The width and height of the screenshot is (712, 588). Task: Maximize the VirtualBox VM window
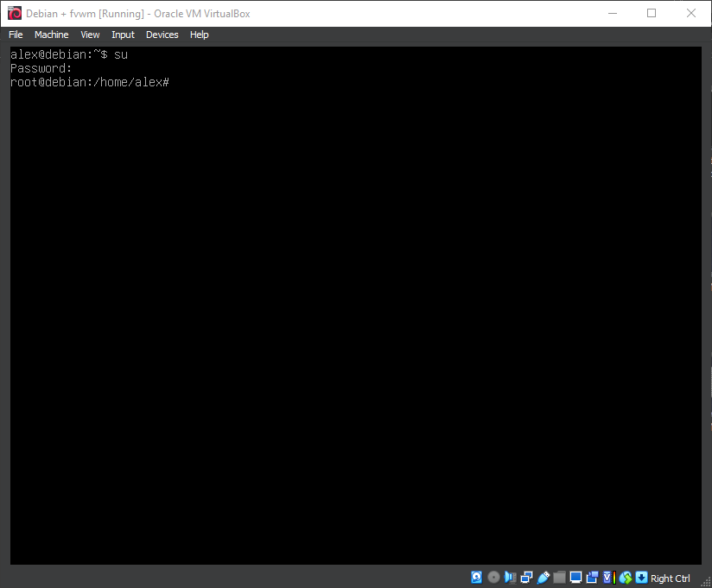(x=652, y=13)
